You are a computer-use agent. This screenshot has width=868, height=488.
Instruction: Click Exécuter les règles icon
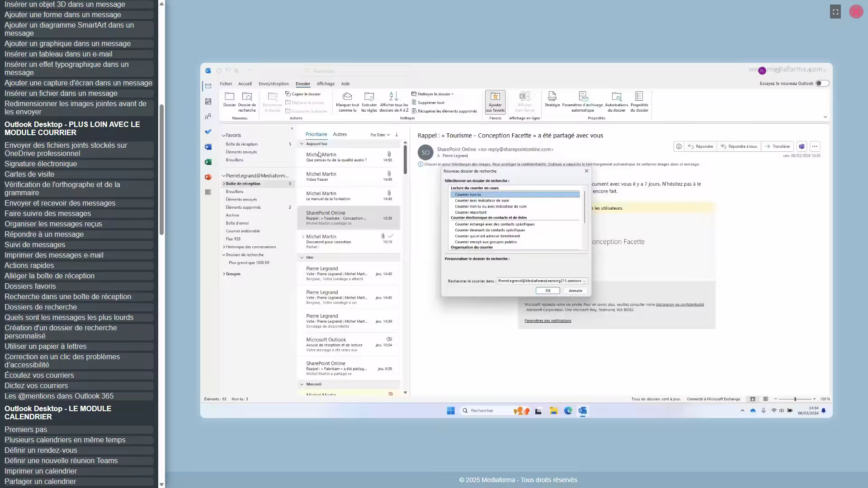(369, 102)
